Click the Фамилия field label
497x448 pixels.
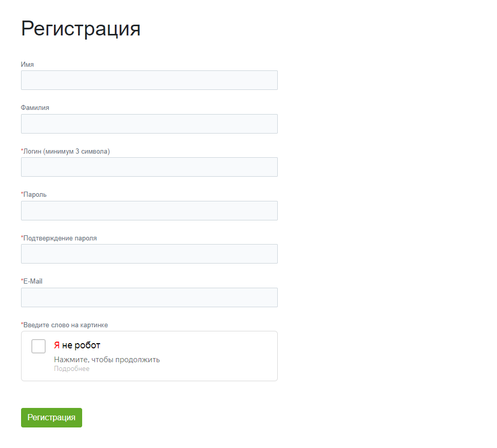[x=35, y=108]
